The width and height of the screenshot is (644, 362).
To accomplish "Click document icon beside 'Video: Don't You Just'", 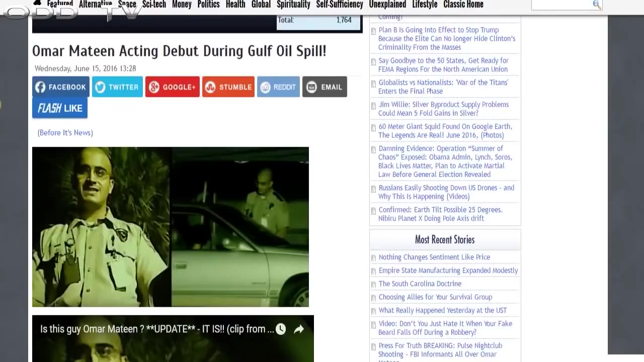I will coord(373,325).
